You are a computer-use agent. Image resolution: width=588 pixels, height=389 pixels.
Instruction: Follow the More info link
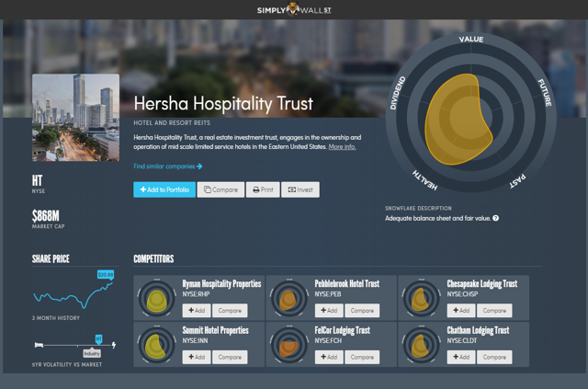tap(342, 147)
